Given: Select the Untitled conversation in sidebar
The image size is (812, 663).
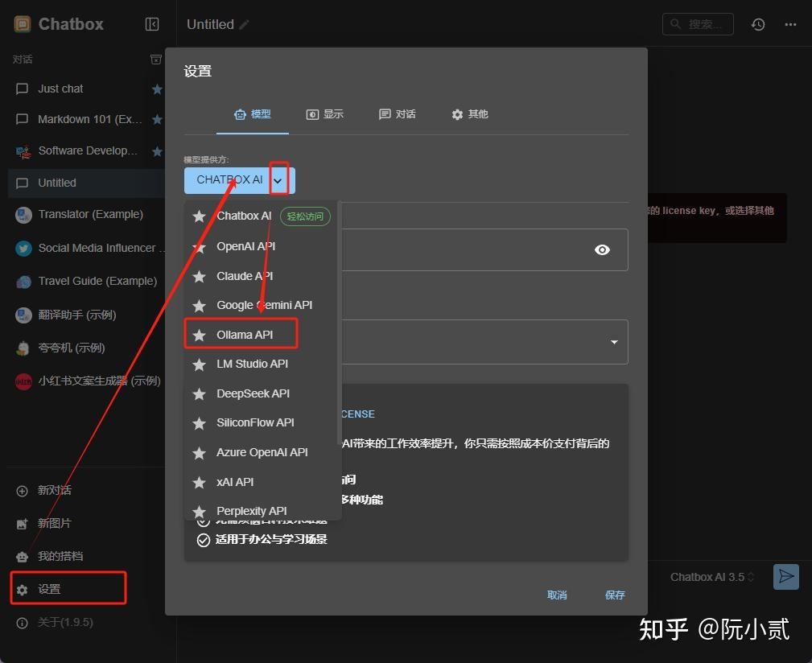Looking at the screenshot, I should [86, 183].
